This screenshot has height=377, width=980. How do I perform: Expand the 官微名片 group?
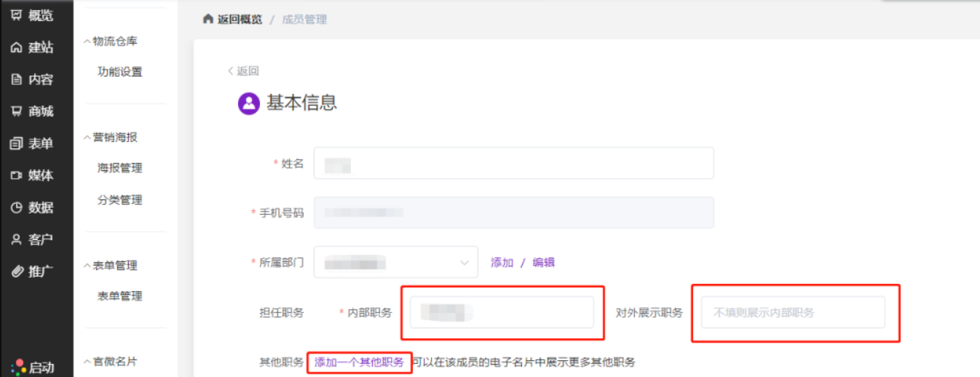(111, 361)
